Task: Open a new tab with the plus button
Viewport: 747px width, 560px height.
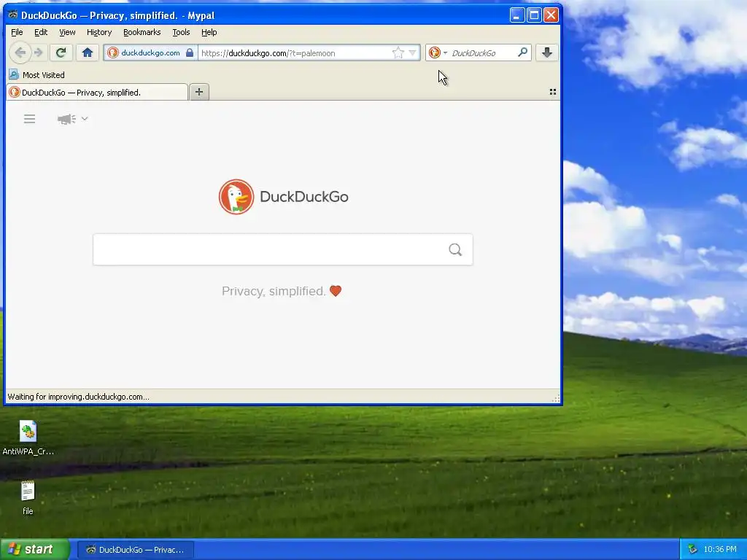Action: click(199, 92)
